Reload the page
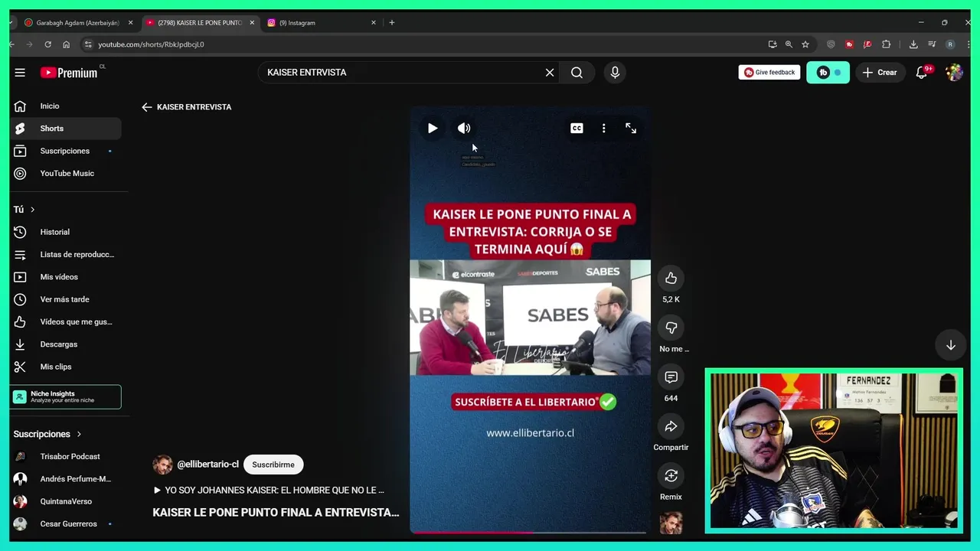The height and width of the screenshot is (551, 980). coord(47,44)
